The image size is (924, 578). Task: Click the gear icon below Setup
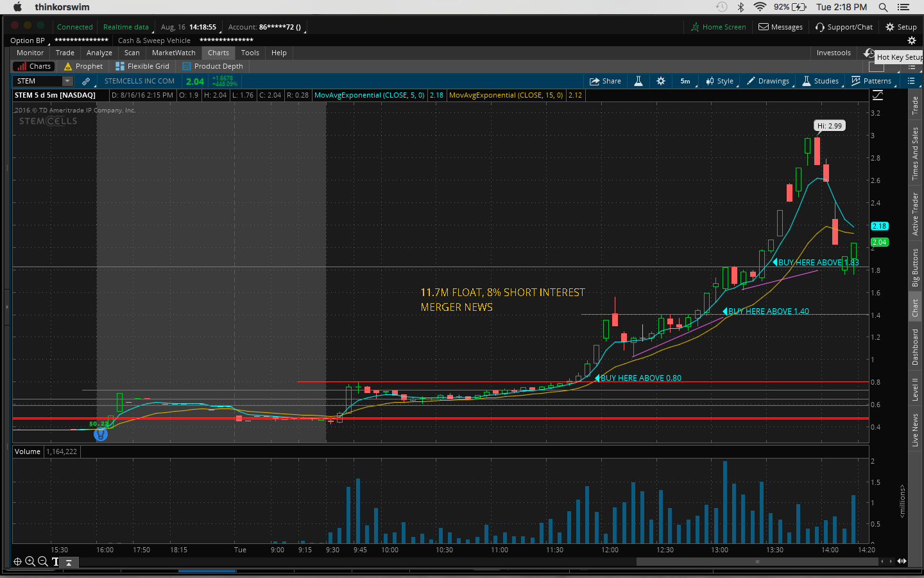(x=911, y=40)
